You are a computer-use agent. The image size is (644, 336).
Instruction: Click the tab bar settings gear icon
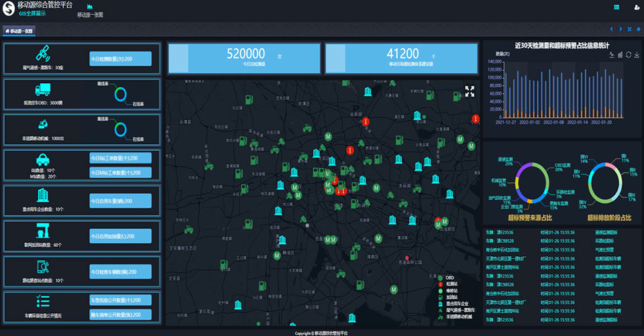(639, 30)
